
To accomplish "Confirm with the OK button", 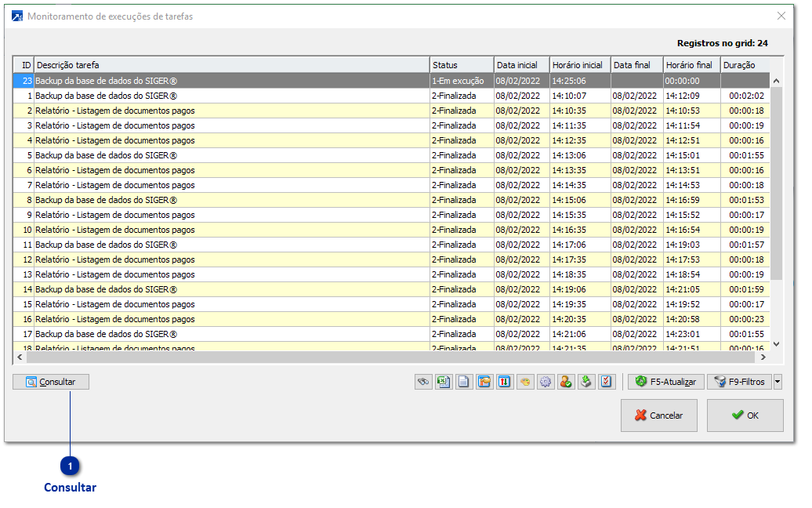I will [745, 415].
